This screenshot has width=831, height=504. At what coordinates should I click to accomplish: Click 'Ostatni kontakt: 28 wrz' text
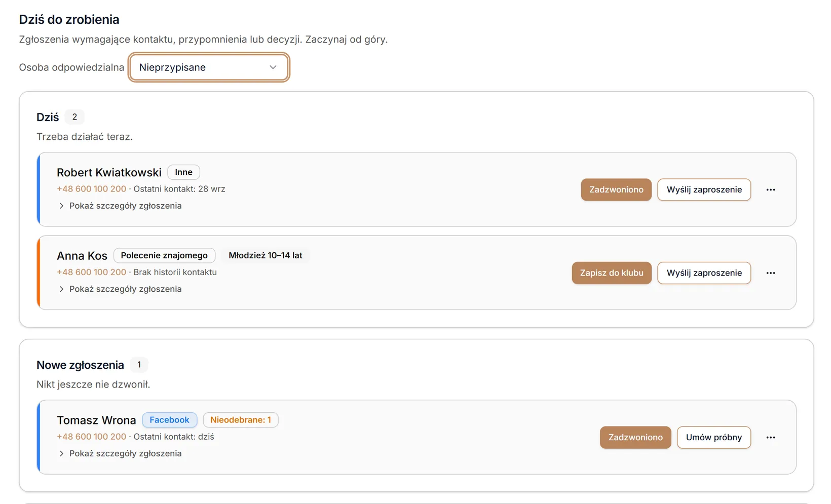[x=179, y=189]
